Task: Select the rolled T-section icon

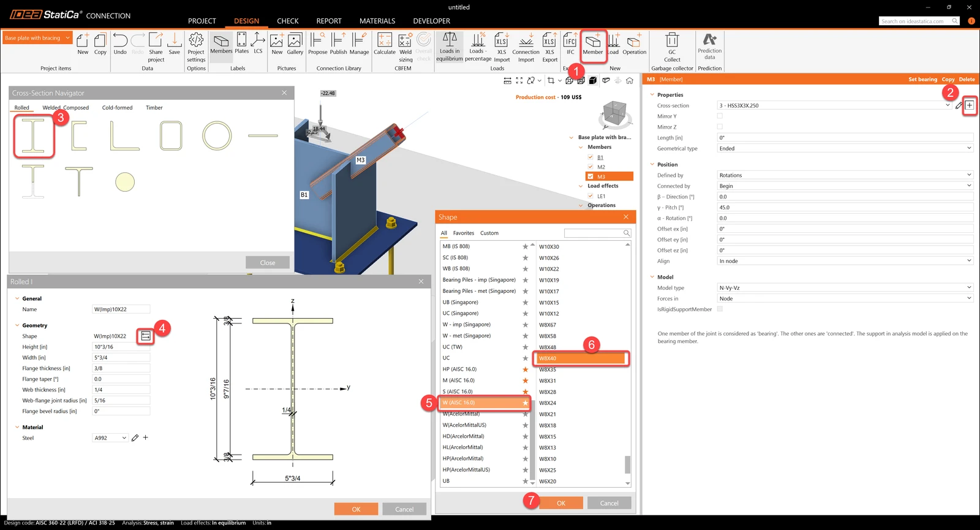Action: click(x=79, y=181)
